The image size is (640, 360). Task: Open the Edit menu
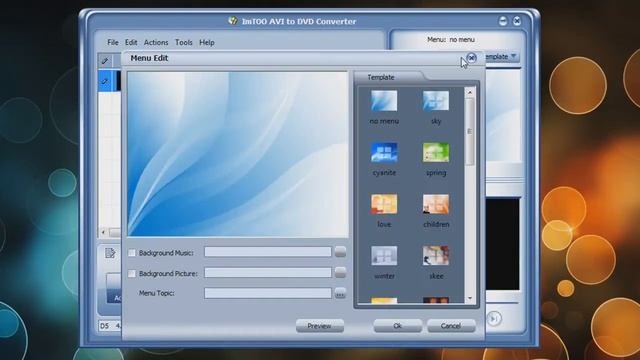click(x=131, y=42)
